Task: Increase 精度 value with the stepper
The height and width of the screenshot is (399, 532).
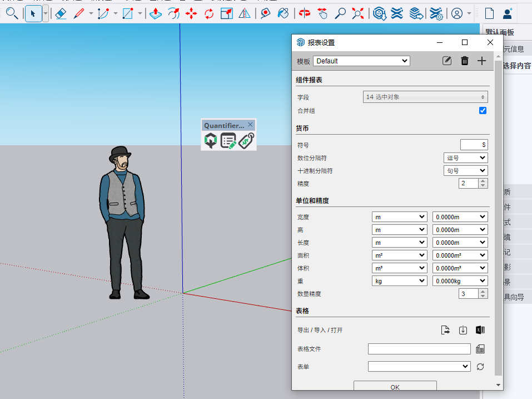Action: [x=483, y=181]
